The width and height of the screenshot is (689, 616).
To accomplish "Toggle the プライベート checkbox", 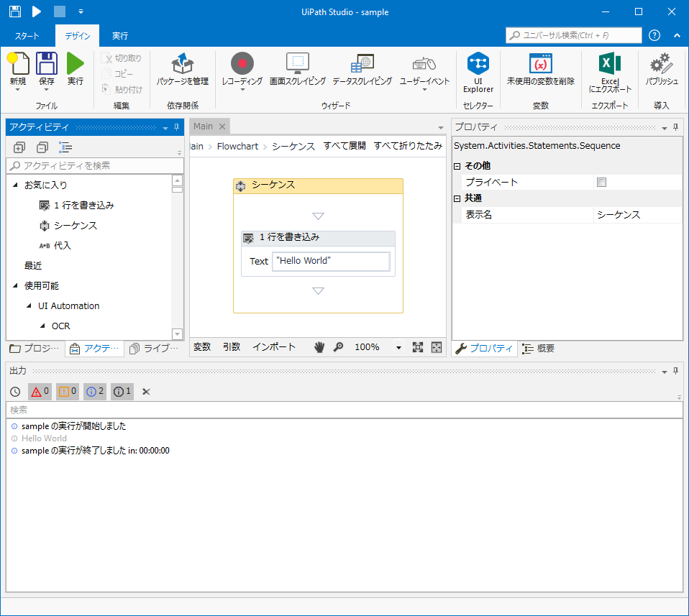I will coord(601,182).
